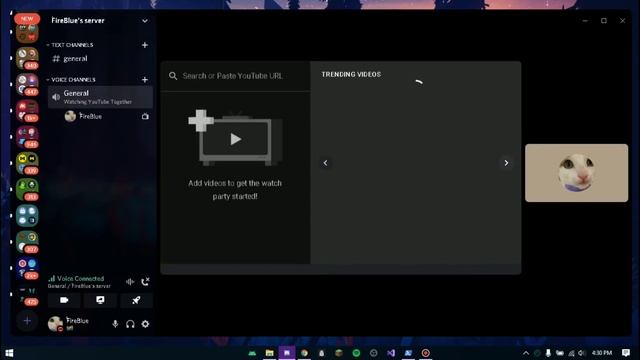Open Visual Studio from taskbar
Viewport: 640px width, 360px height.
point(391,353)
